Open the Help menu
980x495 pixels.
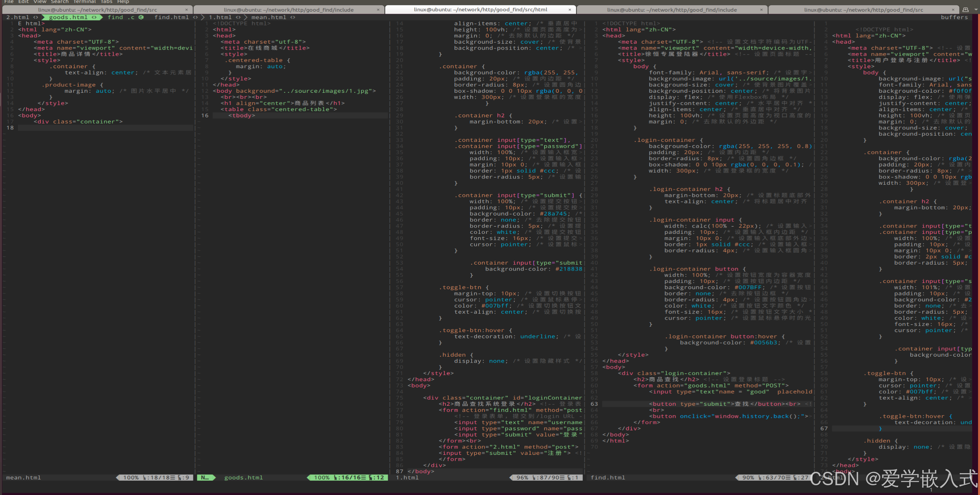point(123,2)
